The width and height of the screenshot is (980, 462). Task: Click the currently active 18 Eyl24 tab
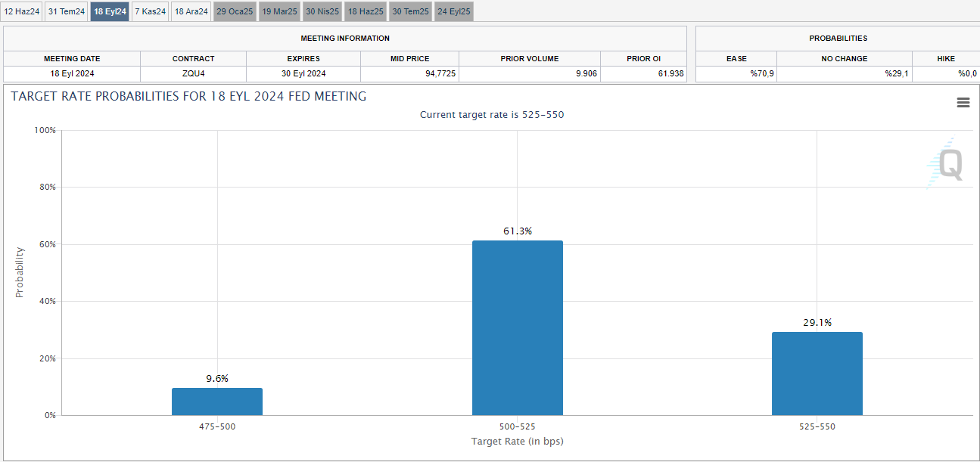tap(110, 11)
